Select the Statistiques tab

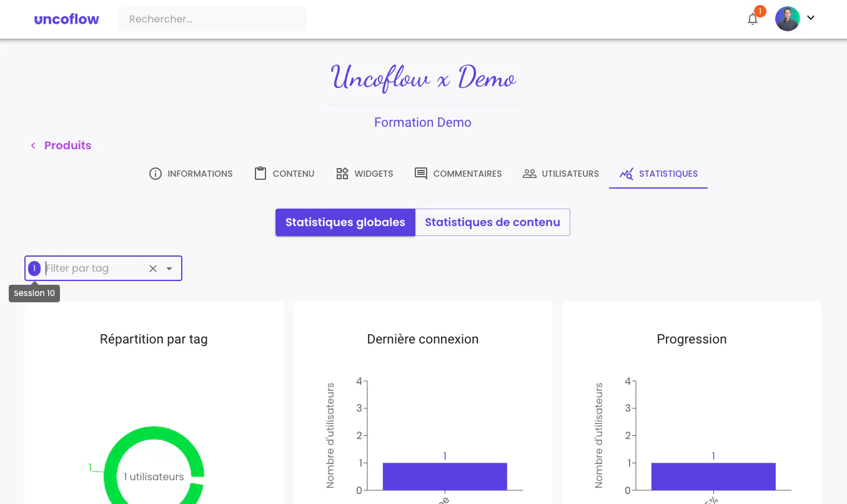(x=658, y=174)
